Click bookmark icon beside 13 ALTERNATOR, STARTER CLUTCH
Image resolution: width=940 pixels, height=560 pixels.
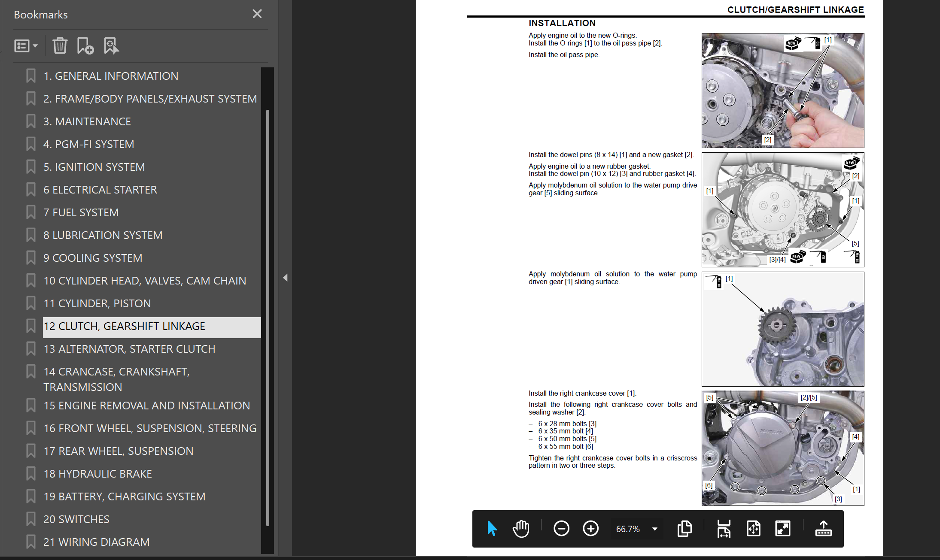click(x=30, y=349)
